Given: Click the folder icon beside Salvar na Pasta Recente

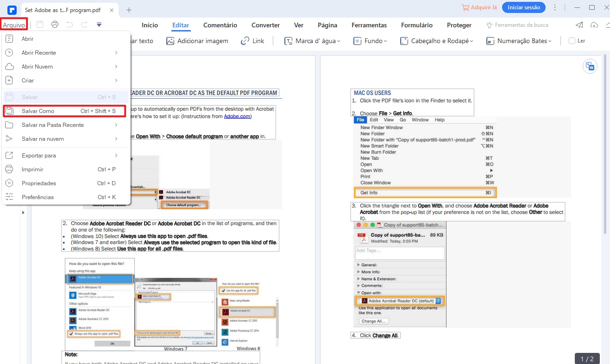Looking at the screenshot, I should pos(9,125).
